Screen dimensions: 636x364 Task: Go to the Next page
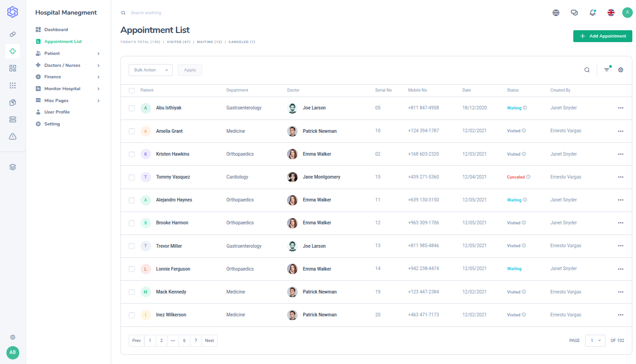[x=209, y=341]
